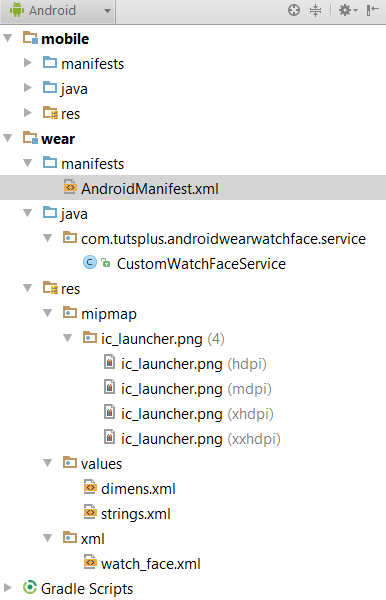The width and height of the screenshot is (386, 600).
Task: Expand Gradle Scripts node
Action: coord(7,587)
